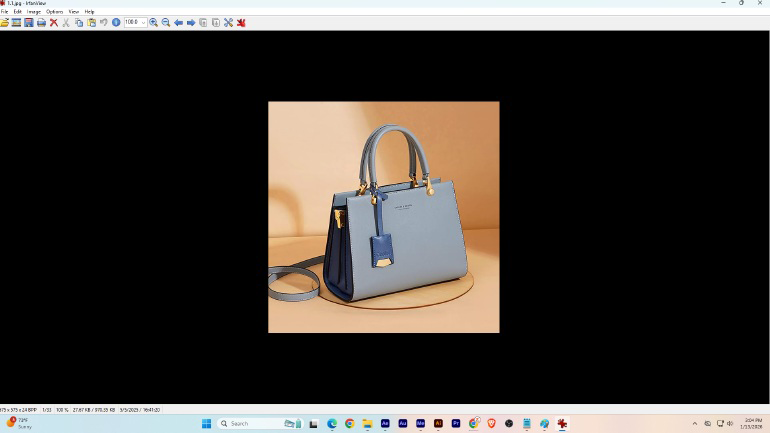Viewport: 770px width, 433px height.
Task: Start the Slideshow from the toolbar
Action: (x=17, y=22)
